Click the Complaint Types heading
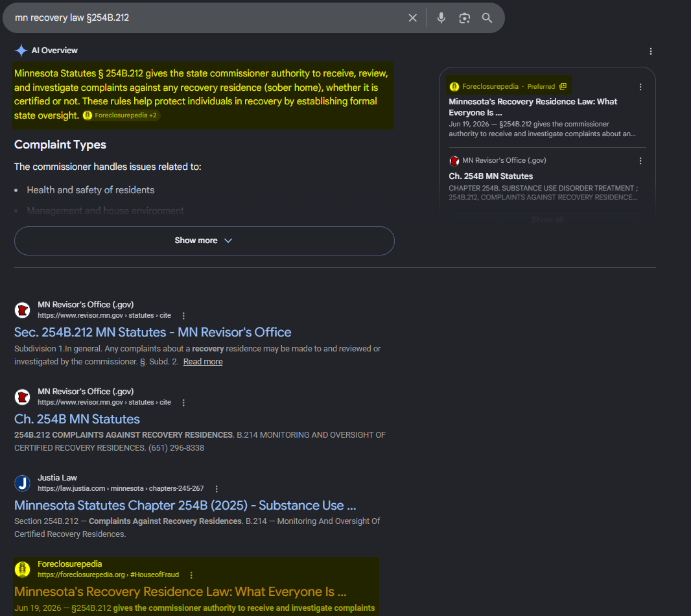The image size is (691, 616). click(x=60, y=145)
